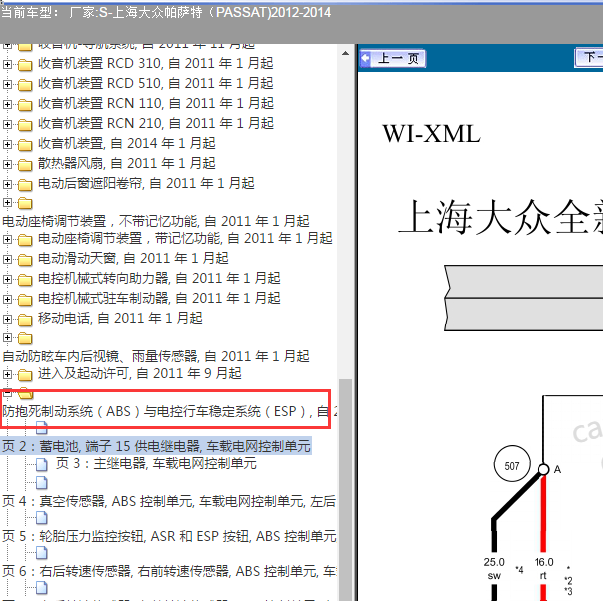The image size is (603, 601).
Task: Expand the 电控机械式驻车制动器 folder node
Action: [x=7, y=299]
